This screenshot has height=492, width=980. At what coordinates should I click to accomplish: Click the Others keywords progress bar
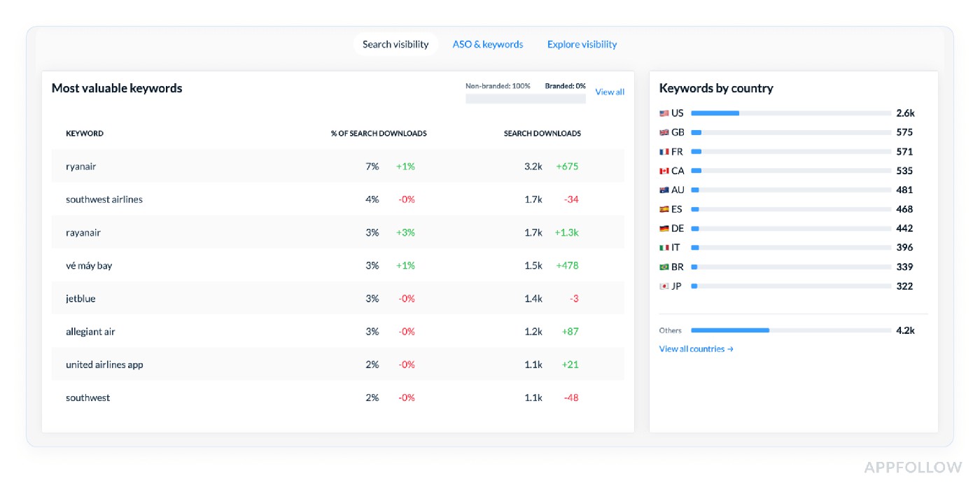[791, 330]
